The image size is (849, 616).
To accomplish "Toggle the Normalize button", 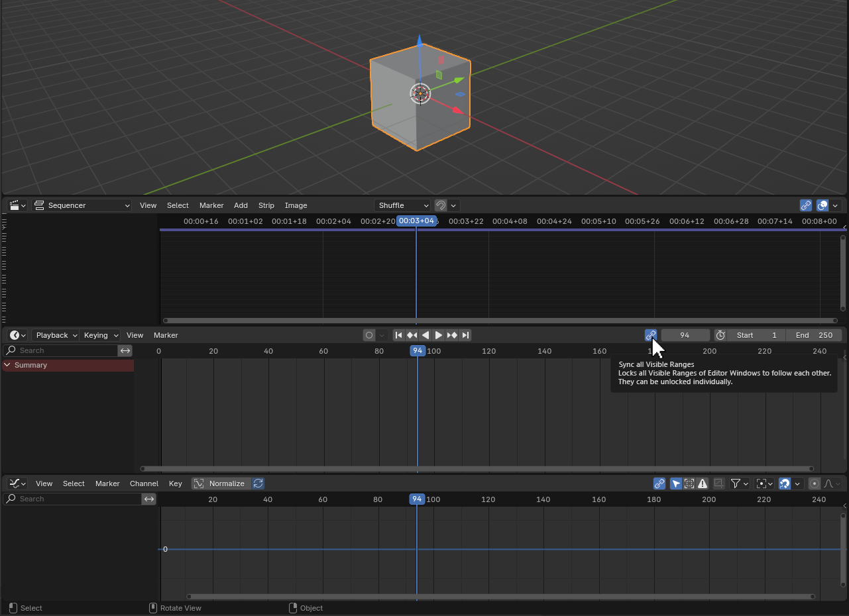I will tap(221, 484).
